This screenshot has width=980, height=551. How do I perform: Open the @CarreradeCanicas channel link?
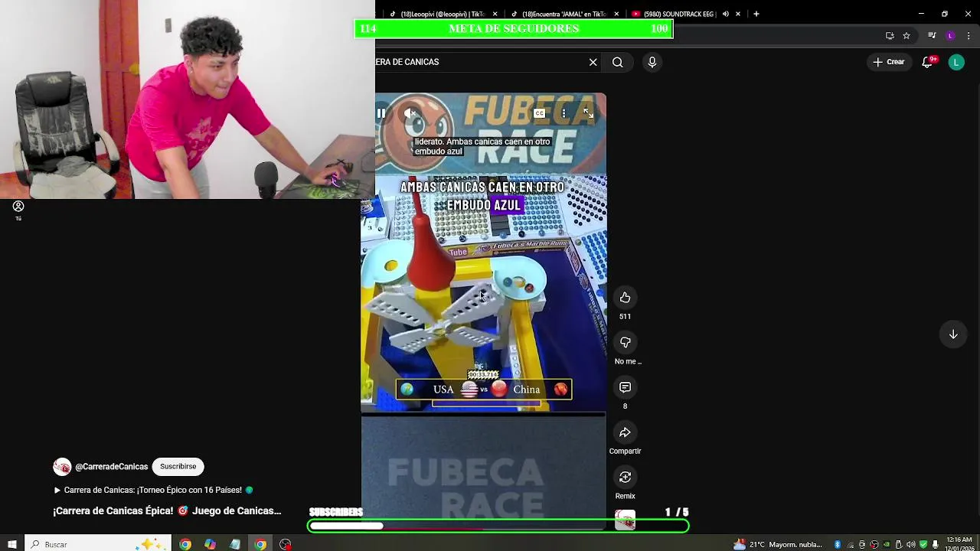click(x=111, y=467)
